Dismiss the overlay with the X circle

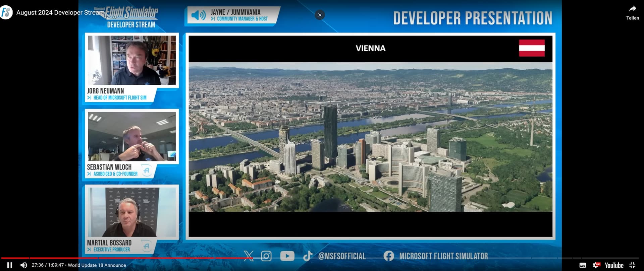click(x=320, y=15)
